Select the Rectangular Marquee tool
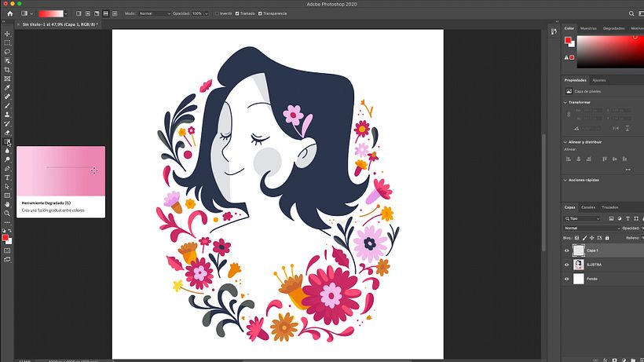 7,42
